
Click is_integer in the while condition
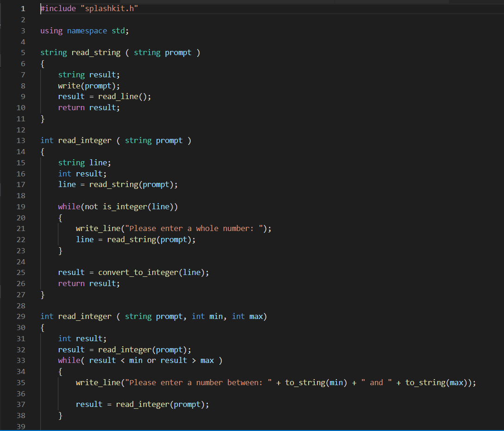tap(124, 206)
